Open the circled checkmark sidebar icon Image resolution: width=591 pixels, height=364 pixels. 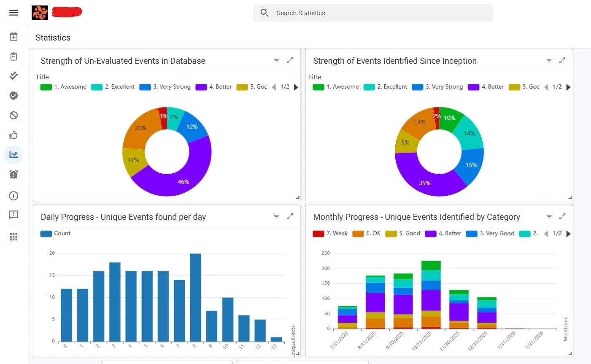coord(13,95)
